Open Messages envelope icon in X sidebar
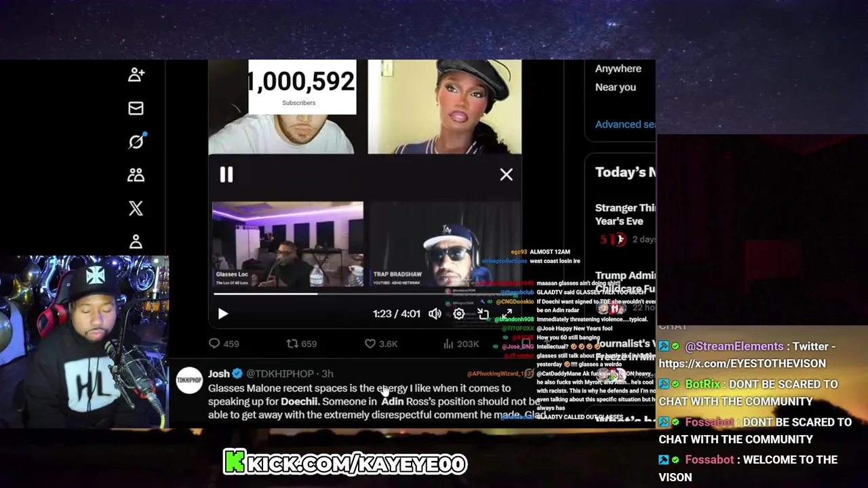The image size is (868, 488). pos(136,108)
